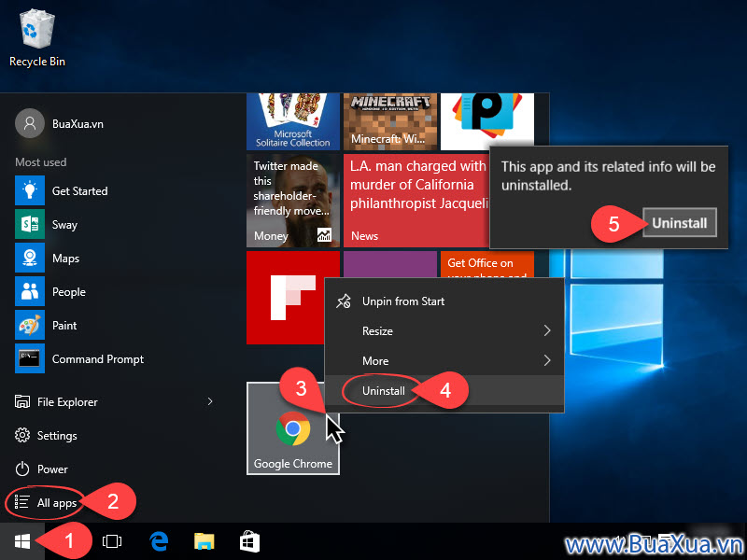This screenshot has height=560, width=747.
Task: Launch the People app
Action: click(x=68, y=291)
